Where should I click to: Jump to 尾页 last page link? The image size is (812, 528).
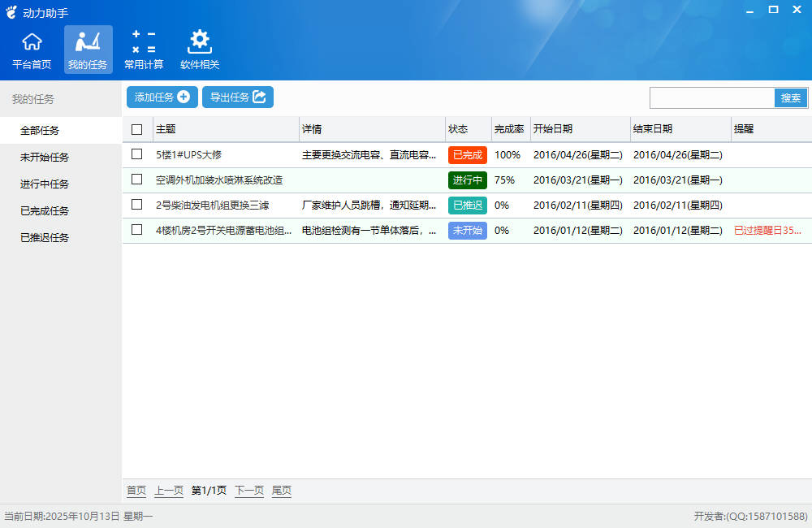pyautogui.click(x=282, y=491)
